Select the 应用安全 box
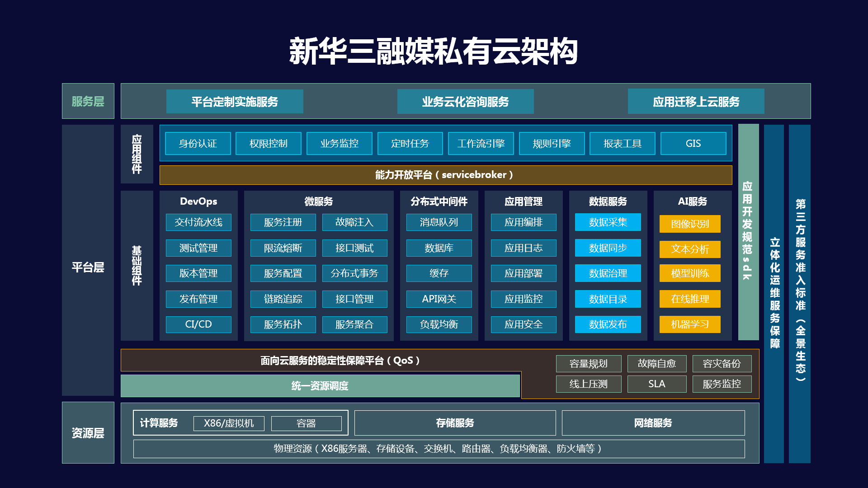 [x=524, y=324]
